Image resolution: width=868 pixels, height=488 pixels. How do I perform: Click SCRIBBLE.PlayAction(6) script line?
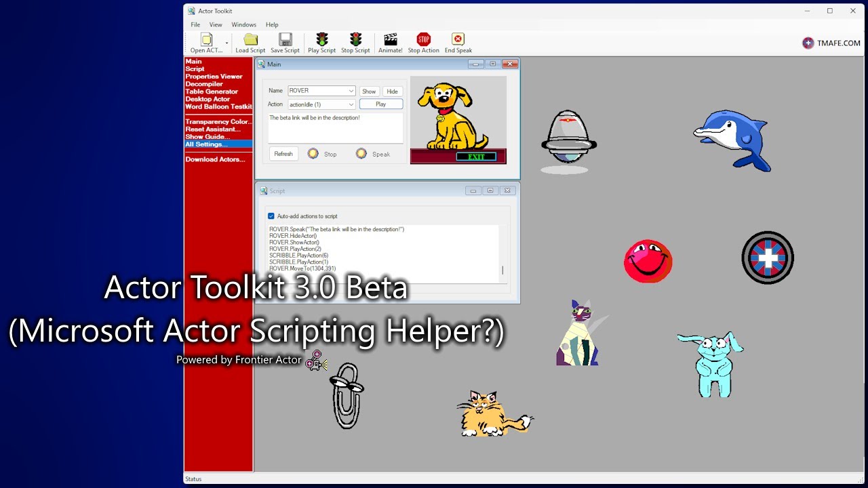pyautogui.click(x=298, y=256)
